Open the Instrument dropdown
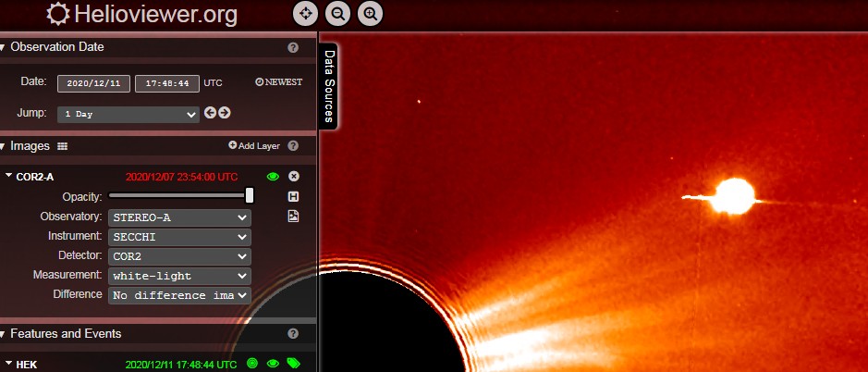The width and height of the screenshot is (868, 372). coord(180,237)
